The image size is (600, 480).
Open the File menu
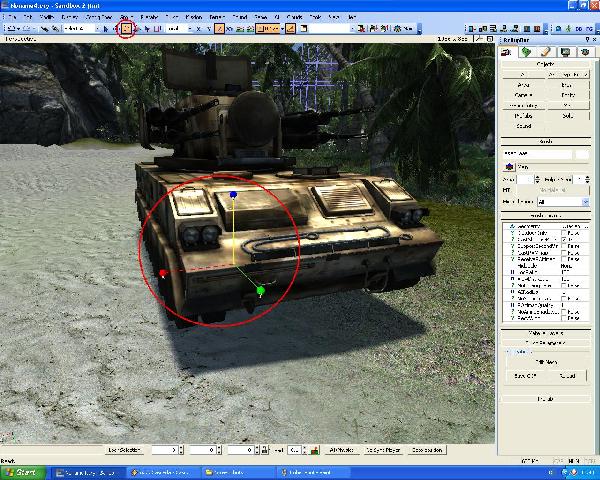(x=11, y=17)
